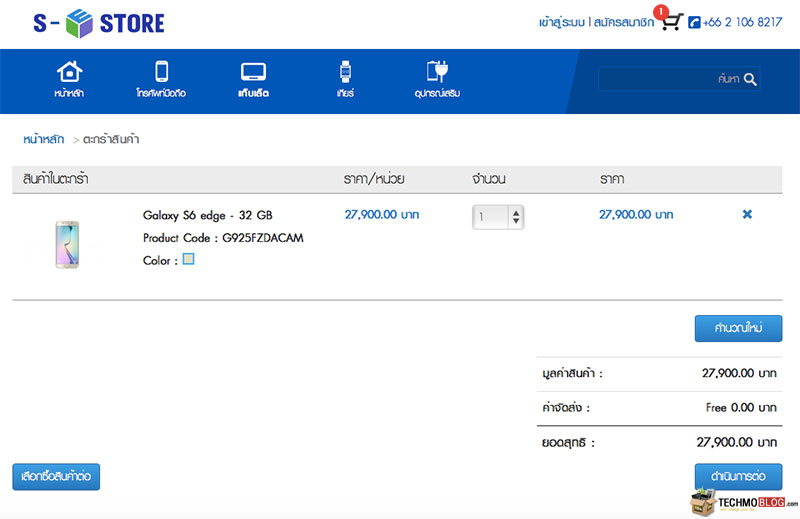The width and height of the screenshot is (800, 519).
Task: Click the Galaxy S6 edge - 32 GB title
Action: (x=208, y=215)
